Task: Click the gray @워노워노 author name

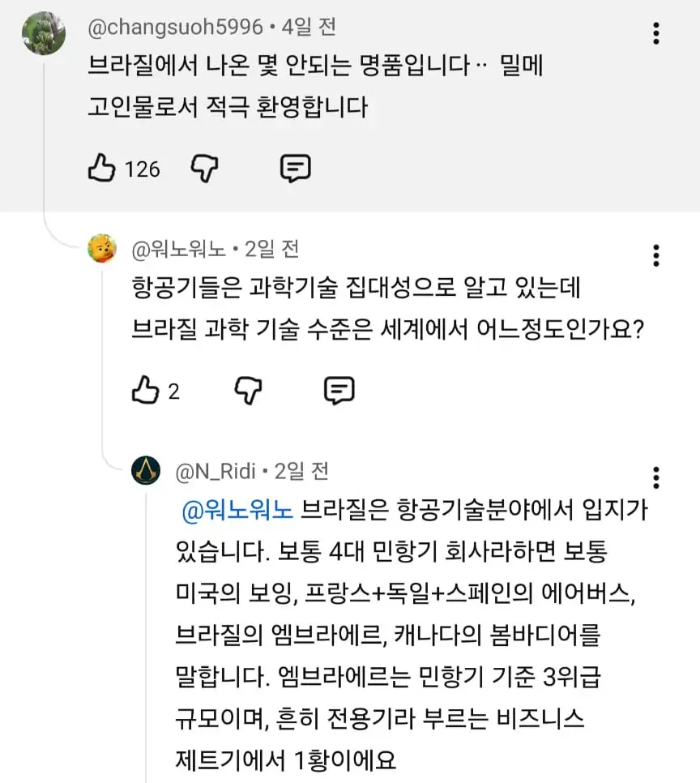Action: point(179,249)
